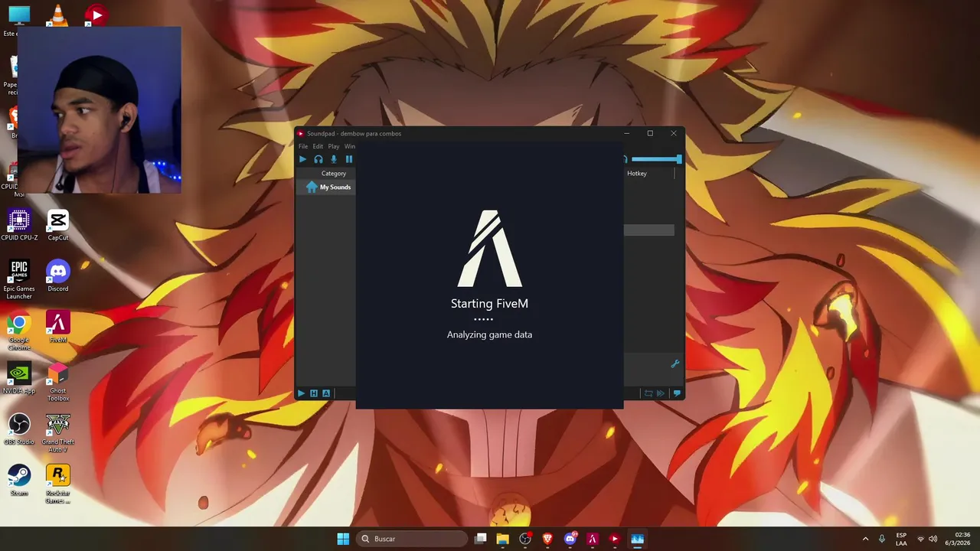Open File Explorer from the taskbar

(x=502, y=539)
